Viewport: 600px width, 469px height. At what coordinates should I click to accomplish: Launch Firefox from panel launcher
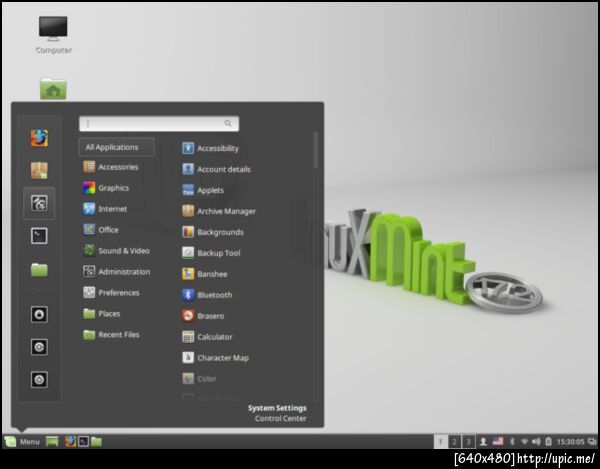click(70, 441)
